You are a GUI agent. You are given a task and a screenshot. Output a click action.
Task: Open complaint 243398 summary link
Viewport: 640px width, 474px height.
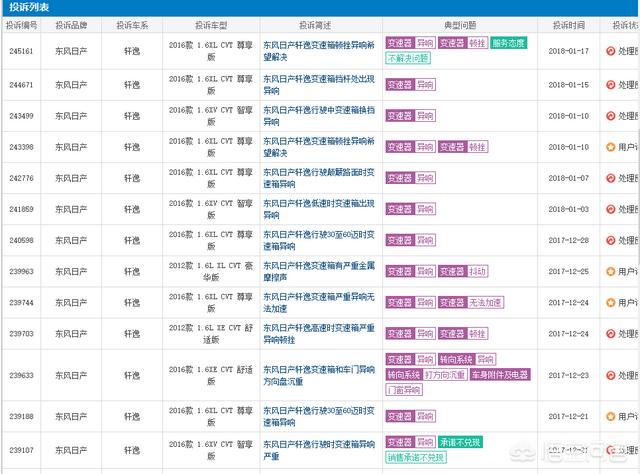tap(319, 147)
